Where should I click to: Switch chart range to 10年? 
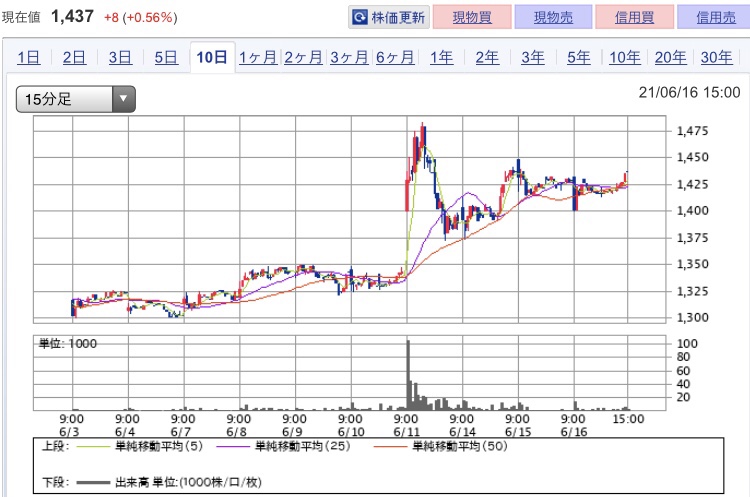point(625,57)
